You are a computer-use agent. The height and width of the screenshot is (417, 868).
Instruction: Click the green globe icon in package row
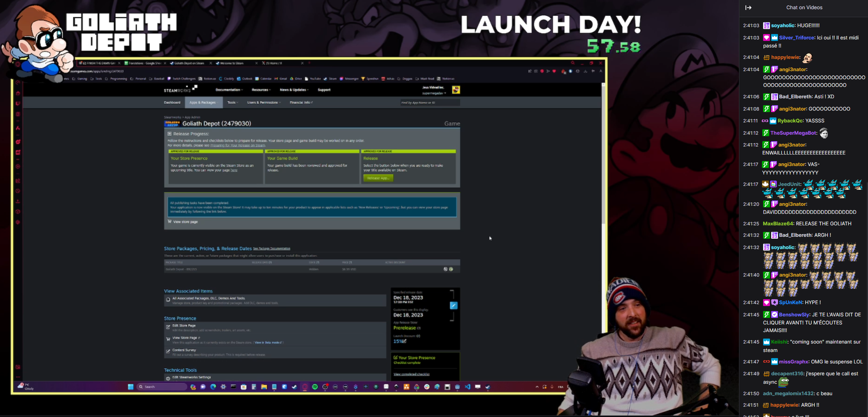451,269
